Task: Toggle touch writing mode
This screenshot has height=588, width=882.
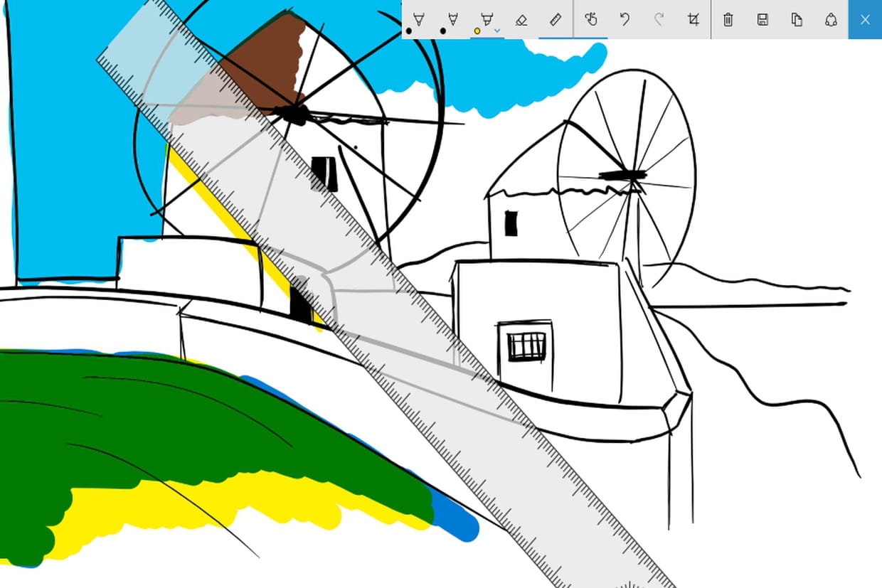Action: (590, 20)
